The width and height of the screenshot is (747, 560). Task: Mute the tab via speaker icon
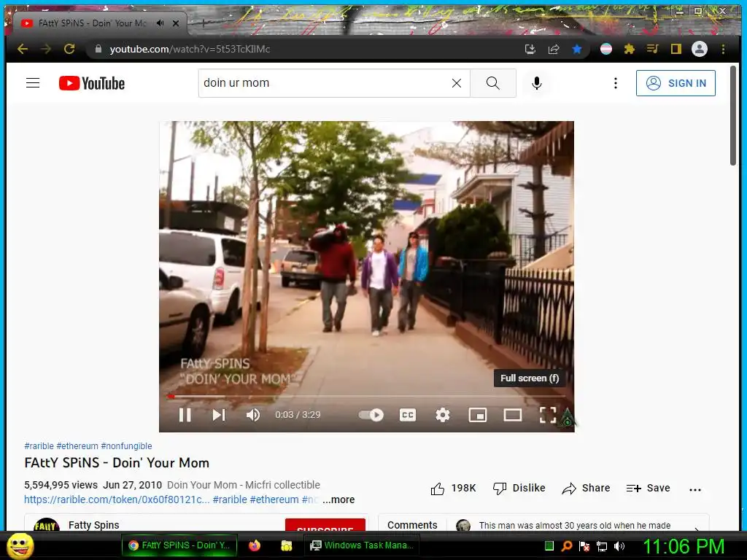pyautogui.click(x=160, y=23)
